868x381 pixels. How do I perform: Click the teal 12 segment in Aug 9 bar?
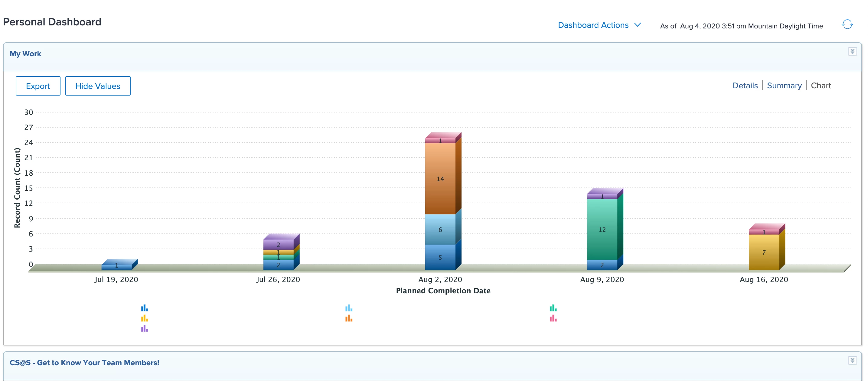602,230
